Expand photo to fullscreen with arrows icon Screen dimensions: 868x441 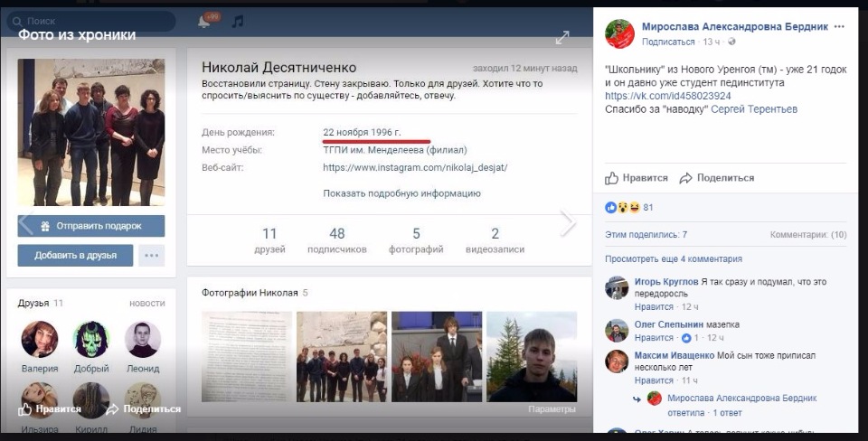(x=562, y=38)
